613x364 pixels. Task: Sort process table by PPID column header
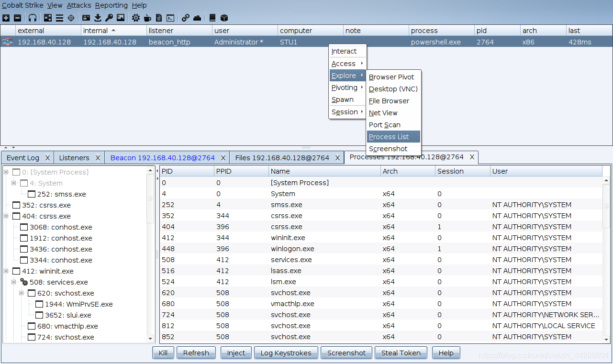pyautogui.click(x=242, y=171)
